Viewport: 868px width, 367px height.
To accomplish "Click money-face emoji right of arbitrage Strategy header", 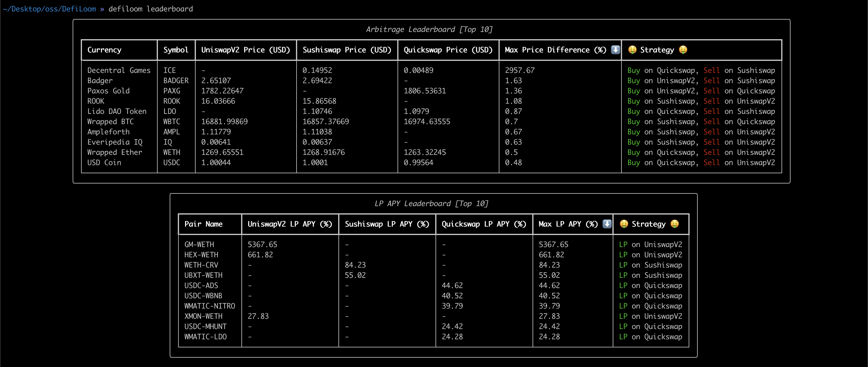I will [683, 50].
